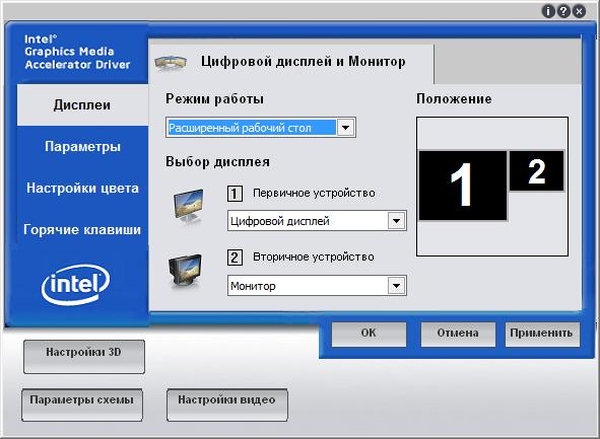Select display 1 in the position preview

click(x=463, y=186)
